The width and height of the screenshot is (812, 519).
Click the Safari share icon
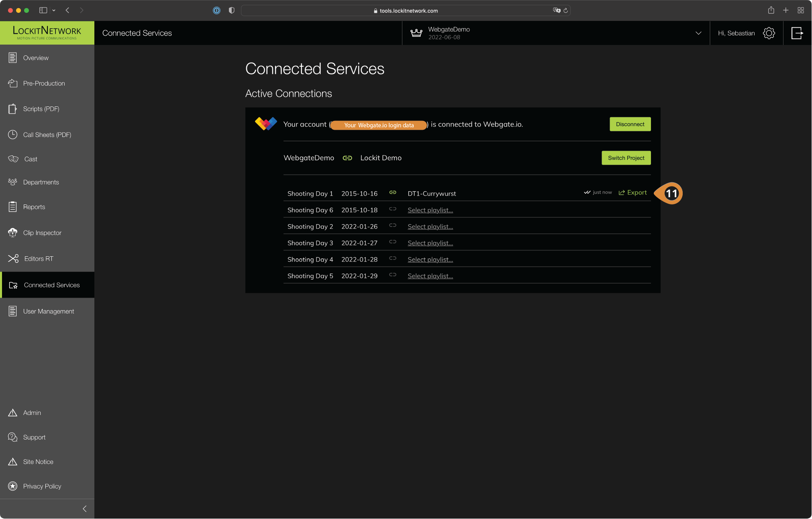point(771,10)
